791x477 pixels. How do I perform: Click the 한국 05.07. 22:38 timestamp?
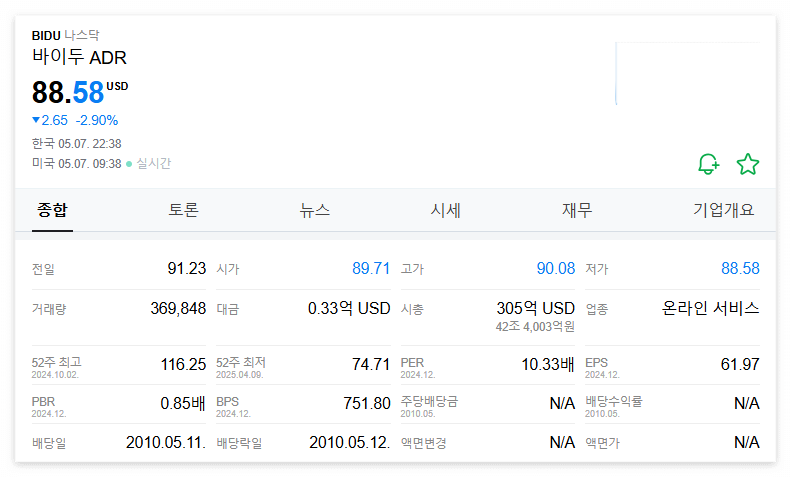pos(77,144)
